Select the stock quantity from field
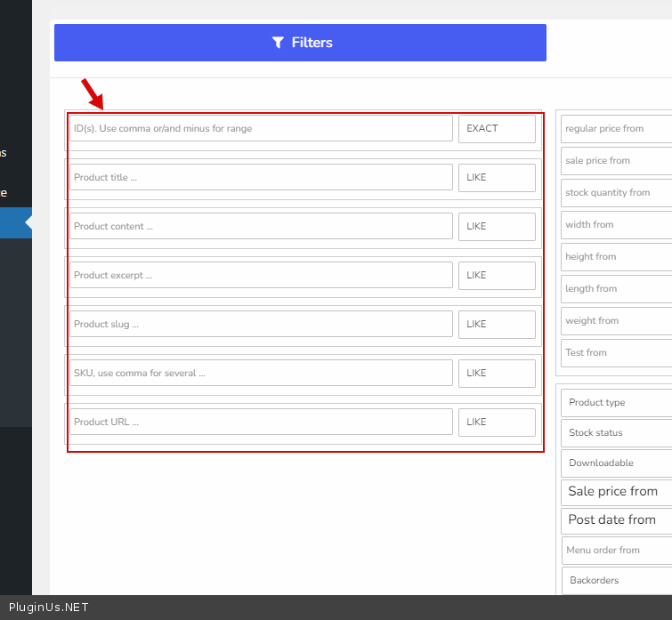Screen dimensions: 672x620 click(617, 192)
